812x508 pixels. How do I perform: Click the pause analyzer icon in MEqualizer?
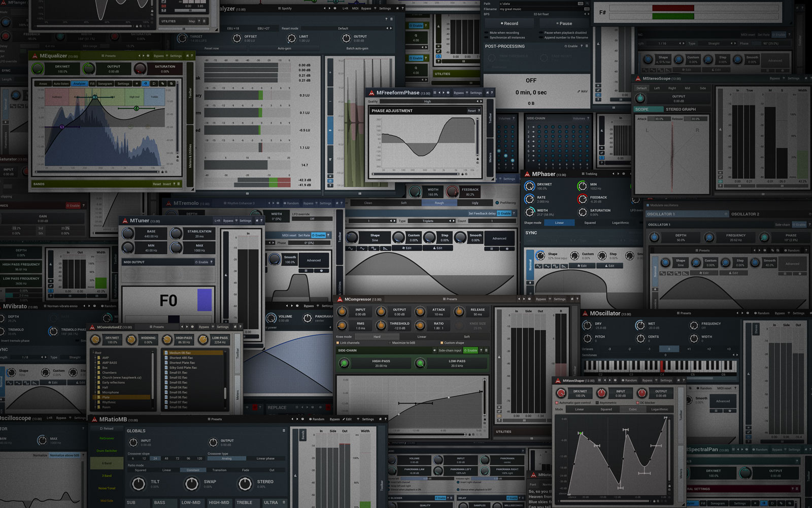click(x=137, y=83)
